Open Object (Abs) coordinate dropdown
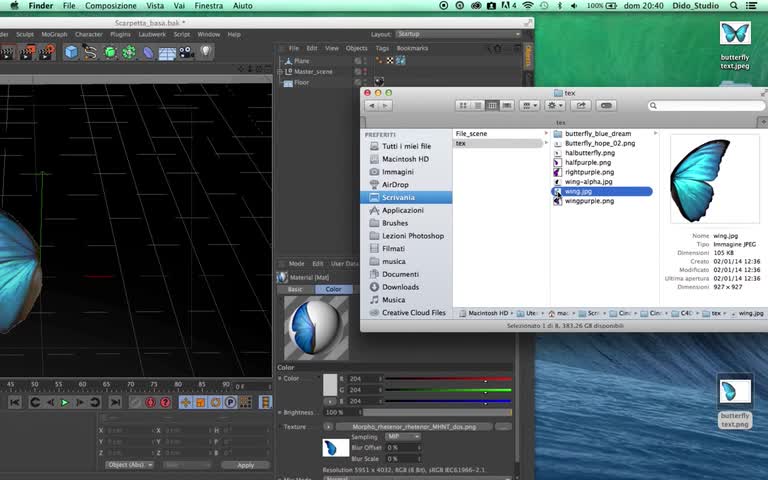The width and height of the screenshot is (768, 480). [x=129, y=465]
